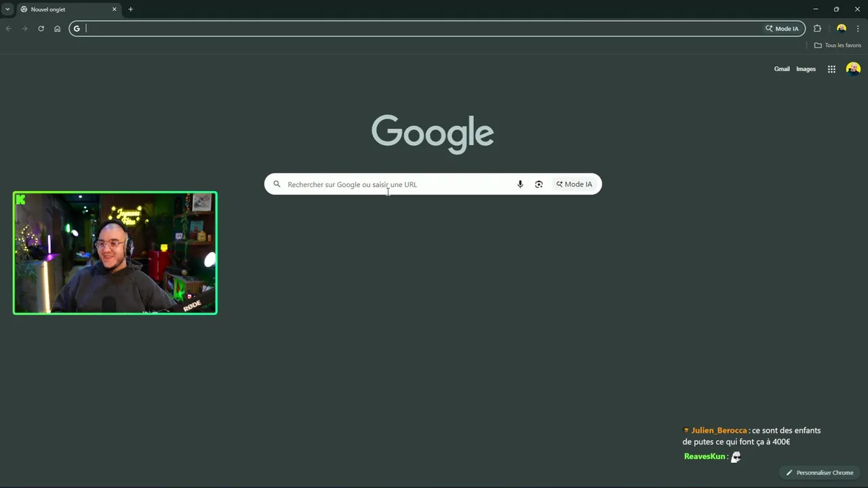Open the Google apps grid
The width and height of the screenshot is (868, 488).
click(x=831, y=69)
